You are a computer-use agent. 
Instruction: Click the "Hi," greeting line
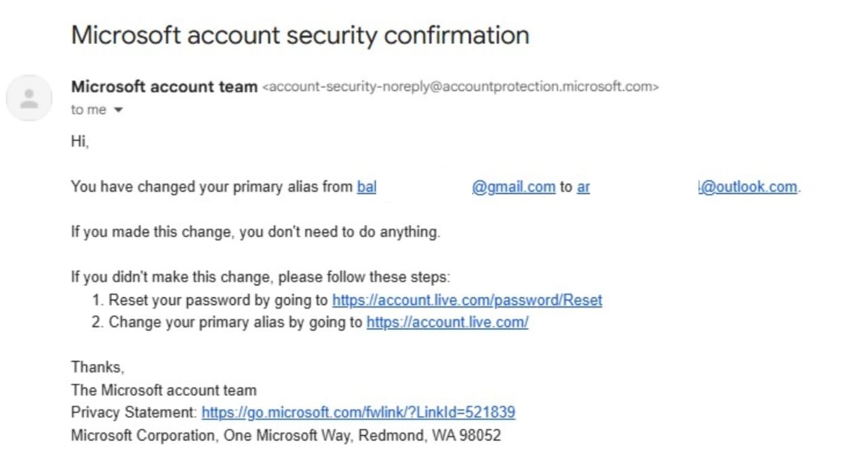(80, 142)
